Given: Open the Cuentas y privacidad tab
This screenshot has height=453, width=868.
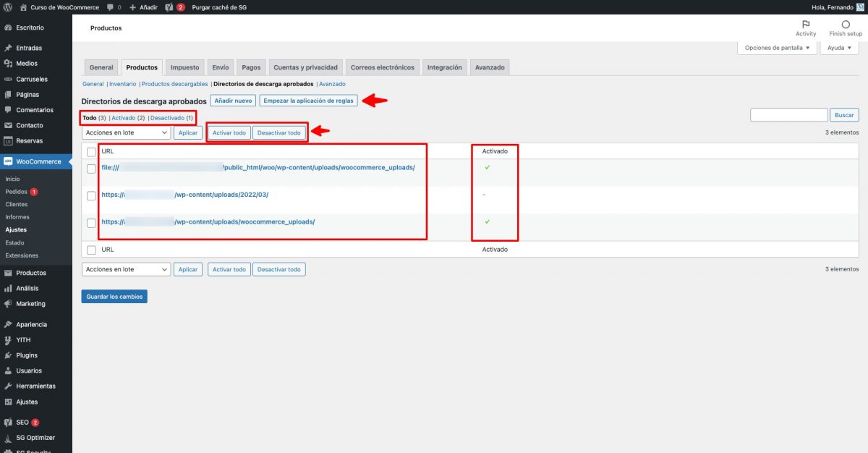Looking at the screenshot, I should click(x=305, y=67).
